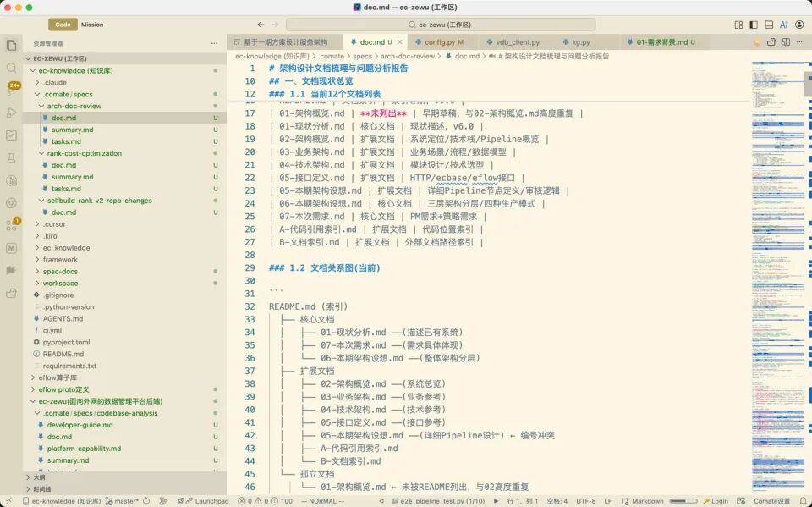
Task: Open the 01-需求背景.md tab
Action: (661, 42)
